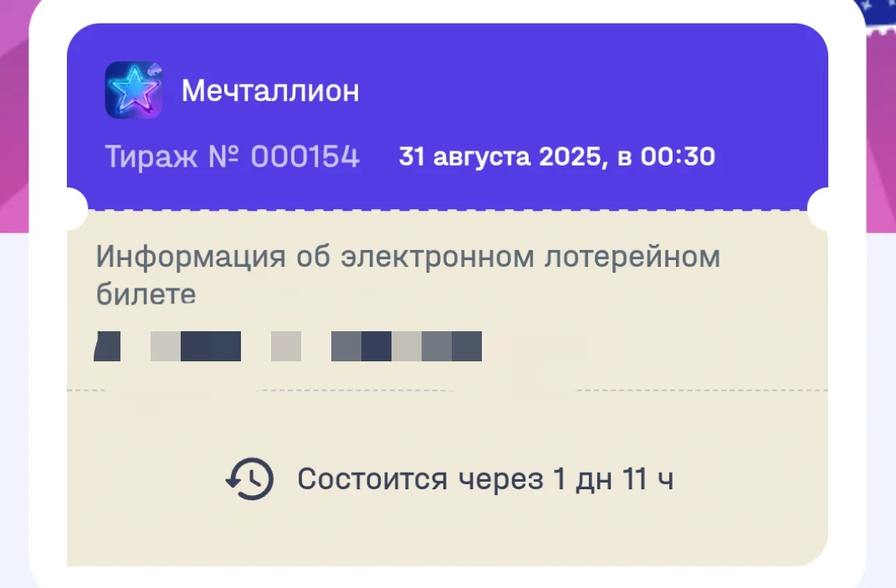Click the starry blue corner decoration
Image resolution: width=896 pixels, height=588 pixels.
coord(880,14)
